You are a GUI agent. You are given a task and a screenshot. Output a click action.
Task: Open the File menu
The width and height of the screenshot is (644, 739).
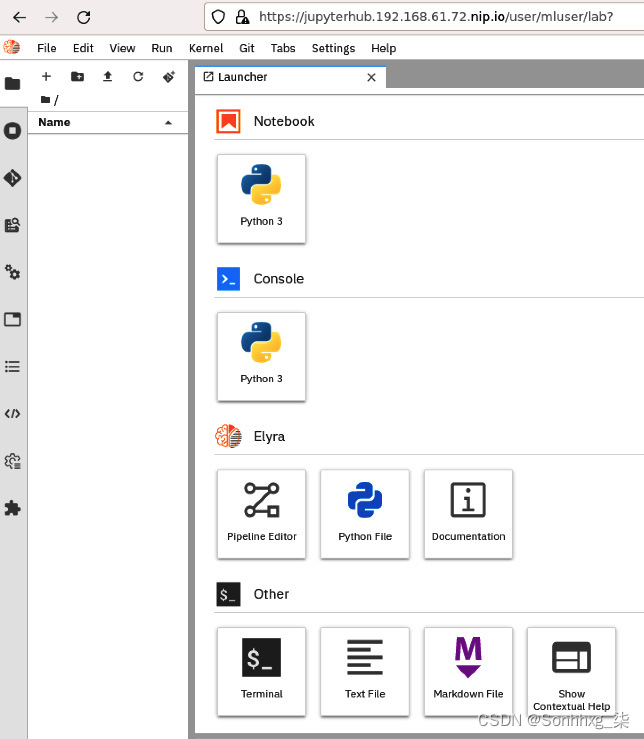coord(47,48)
